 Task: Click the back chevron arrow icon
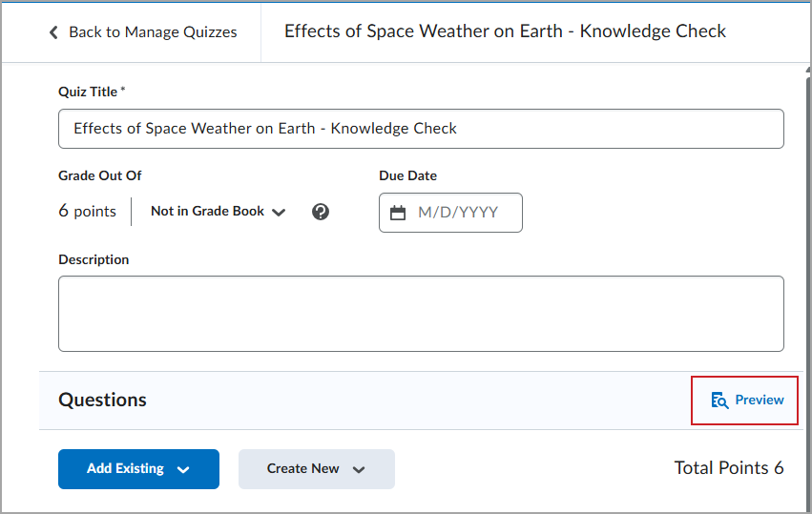coord(53,32)
